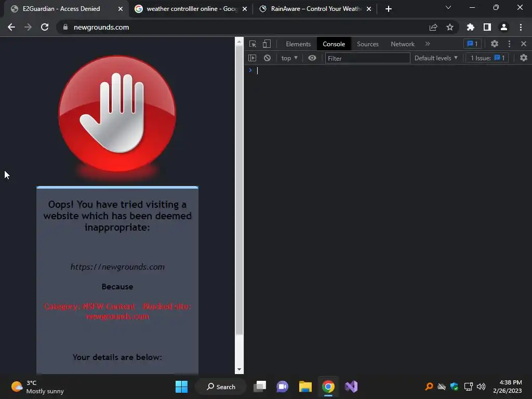The image size is (532, 399).
Task: Open the Windows Start menu
Action: (181, 387)
